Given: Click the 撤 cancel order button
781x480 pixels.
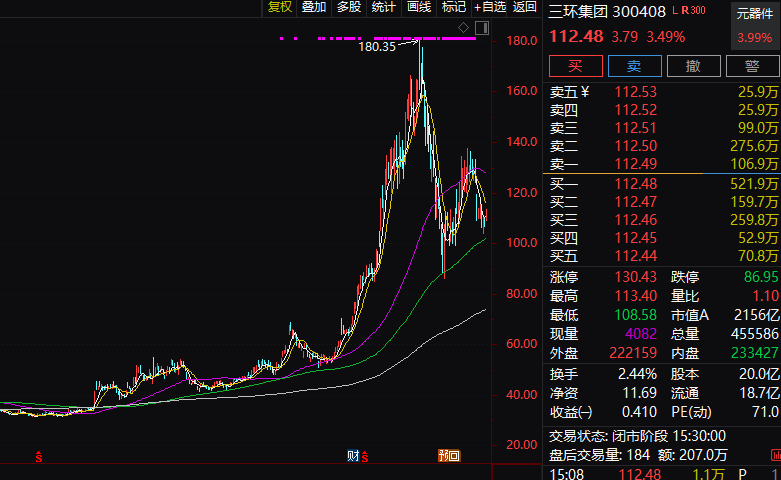Looking at the screenshot, I should click(x=693, y=66).
